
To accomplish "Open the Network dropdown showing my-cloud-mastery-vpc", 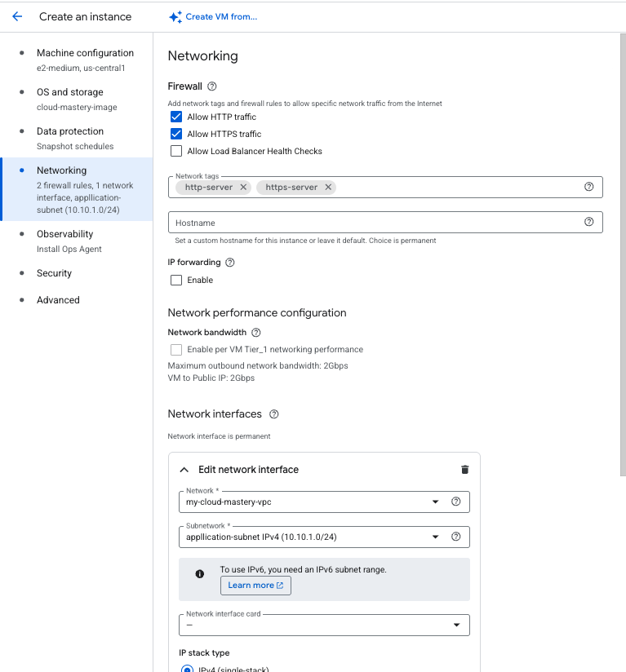I will point(436,502).
